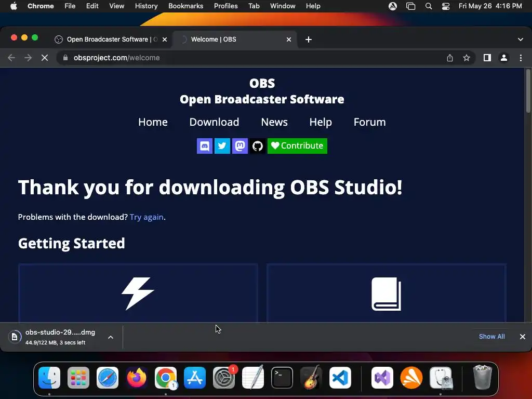Close the Welcome | OBS tab
This screenshot has width=532, height=399.
point(289,39)
